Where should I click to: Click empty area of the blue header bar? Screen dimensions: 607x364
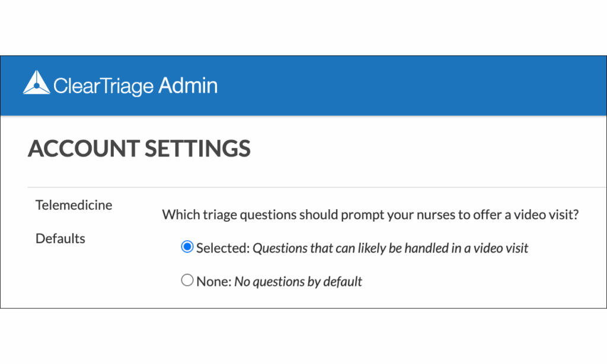point(415,85)
